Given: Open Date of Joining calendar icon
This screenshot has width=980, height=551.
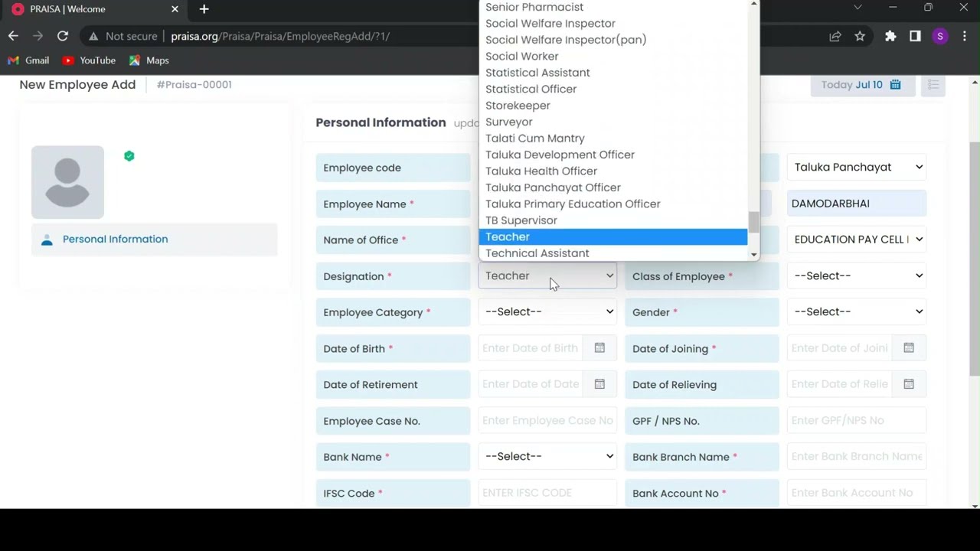Looking at the screenshot, I should pyautogui.click(x=909, y=348).
